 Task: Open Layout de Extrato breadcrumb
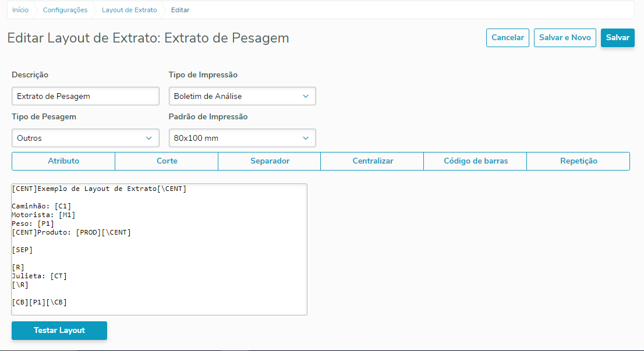(129, 10)
